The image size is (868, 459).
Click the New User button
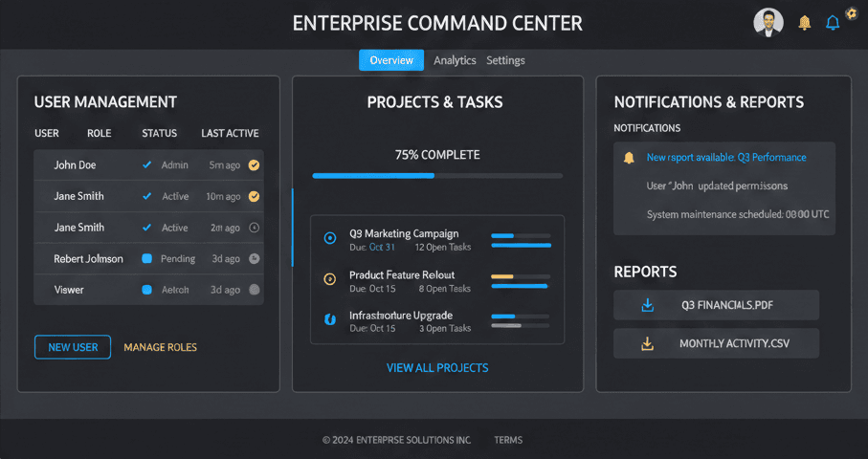73,347
